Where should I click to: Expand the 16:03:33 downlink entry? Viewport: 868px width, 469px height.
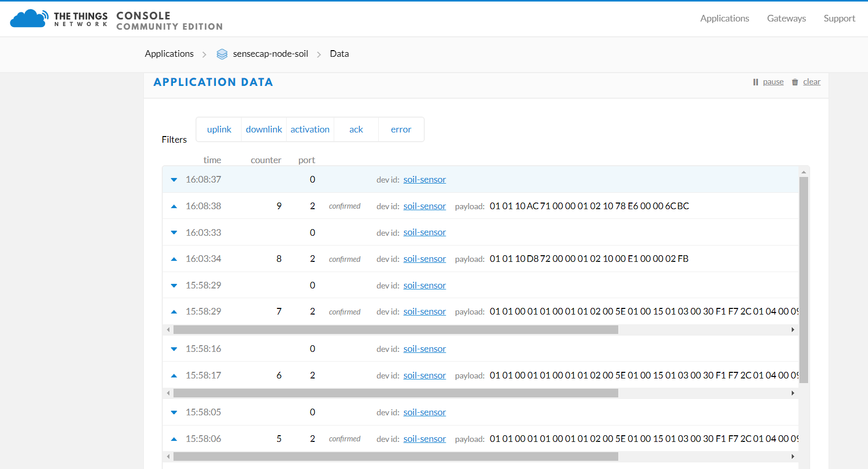coord(174,232)
